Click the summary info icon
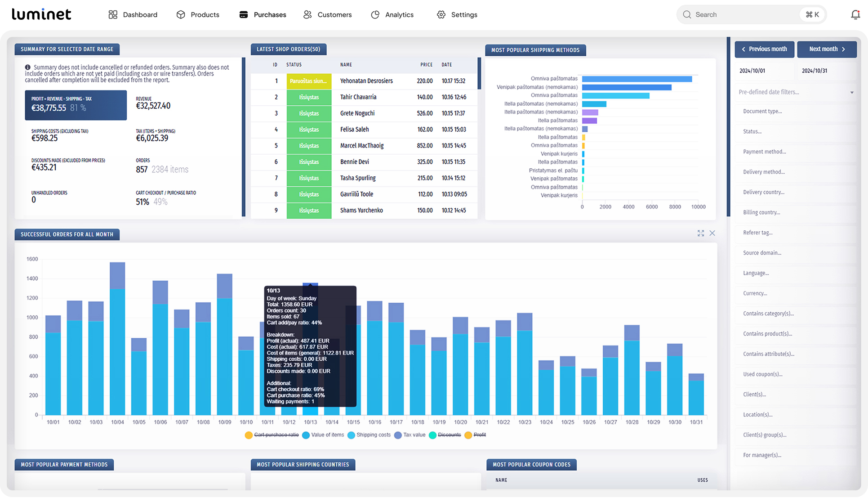 pyautogui.click(x=28, y=67)
